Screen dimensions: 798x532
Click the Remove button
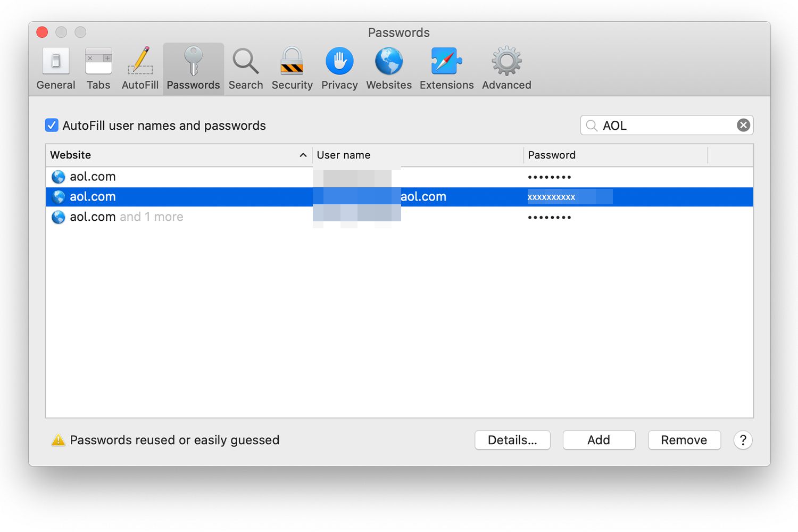pyautogui.click(x=684, y=440)
